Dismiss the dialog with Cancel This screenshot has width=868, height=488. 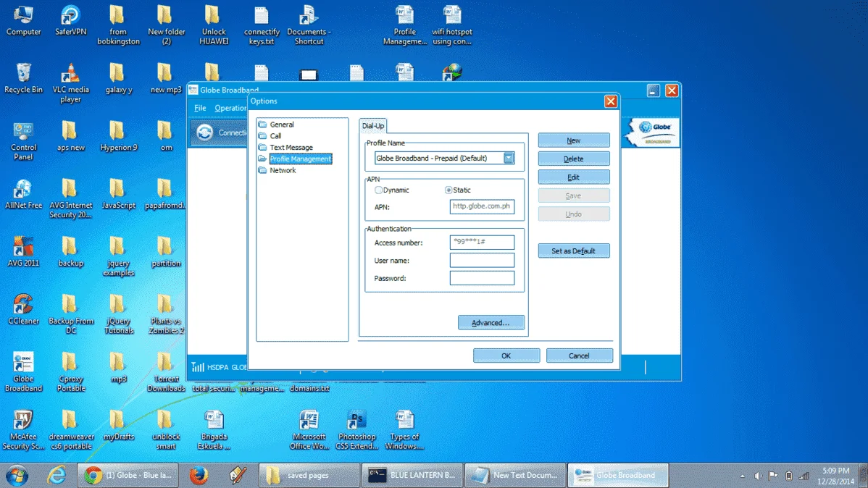[579, 356]
